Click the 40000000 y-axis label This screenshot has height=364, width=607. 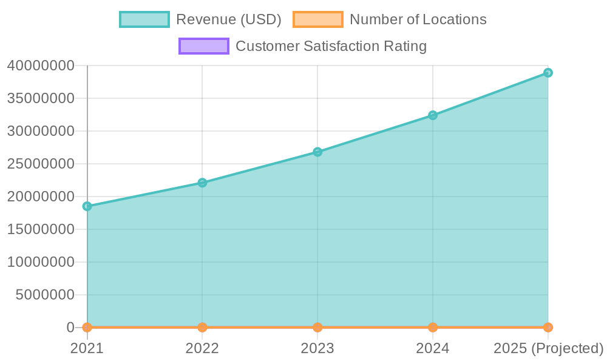[x=41, y=66]
